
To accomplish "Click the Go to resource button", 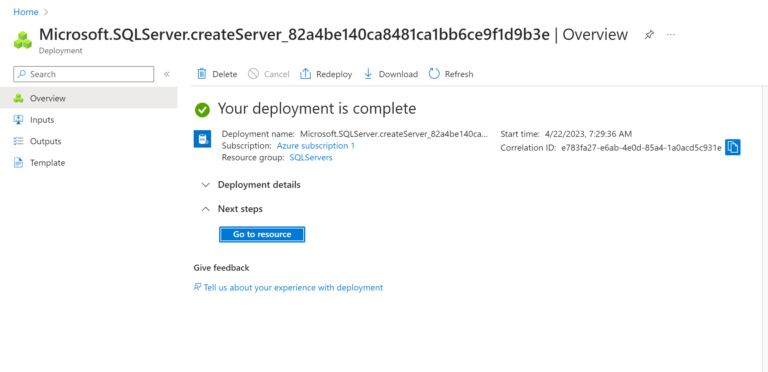I will point(262,234).
